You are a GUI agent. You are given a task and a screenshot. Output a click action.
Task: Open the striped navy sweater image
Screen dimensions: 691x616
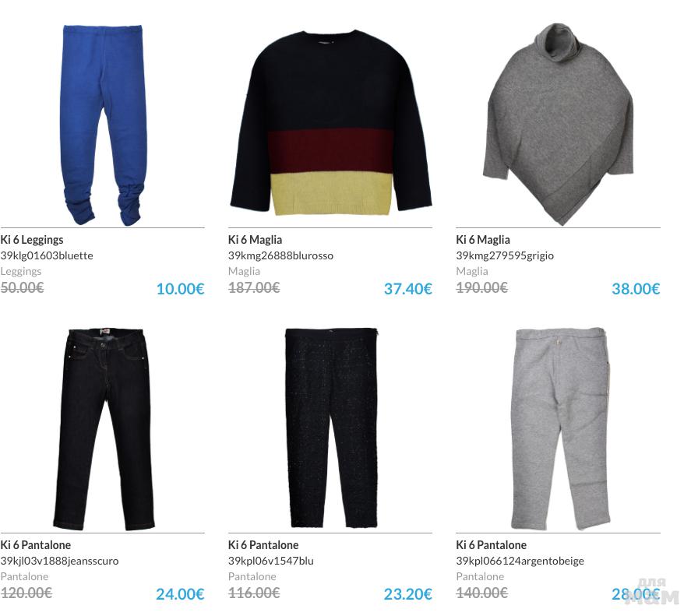tap(331, 123)
